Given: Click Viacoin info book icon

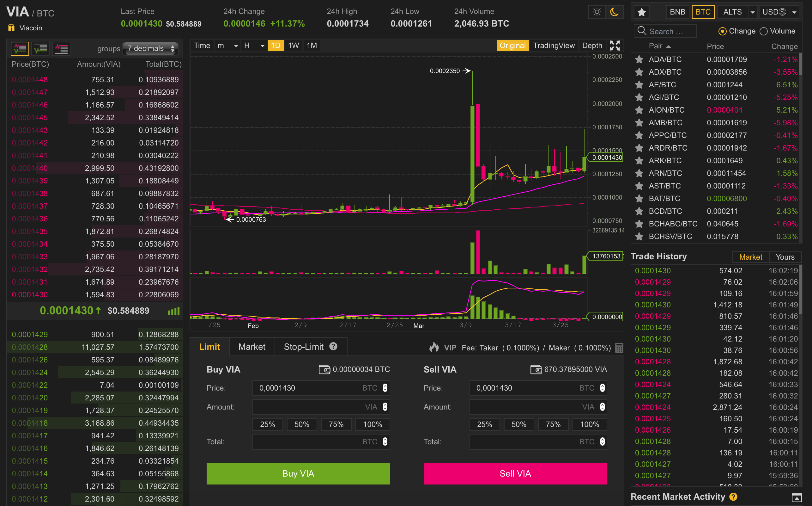Looking at the screenshot, I should pyautogui.click(x=11, y=28).
